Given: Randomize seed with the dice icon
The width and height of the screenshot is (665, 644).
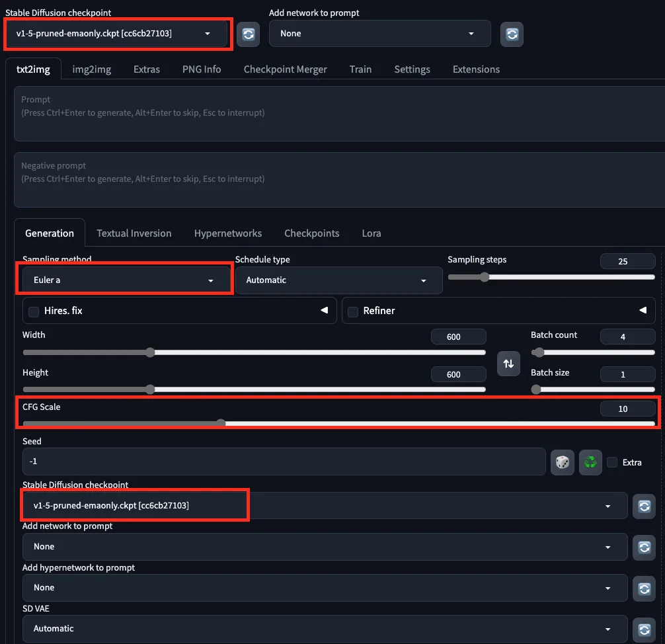Looking at the screenshot, I should [x=562, y=462].
